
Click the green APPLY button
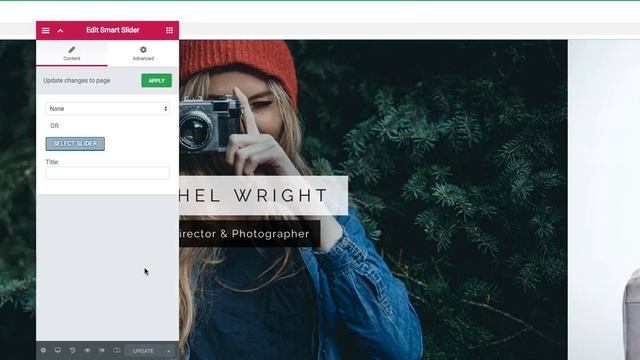coord(156,80)
